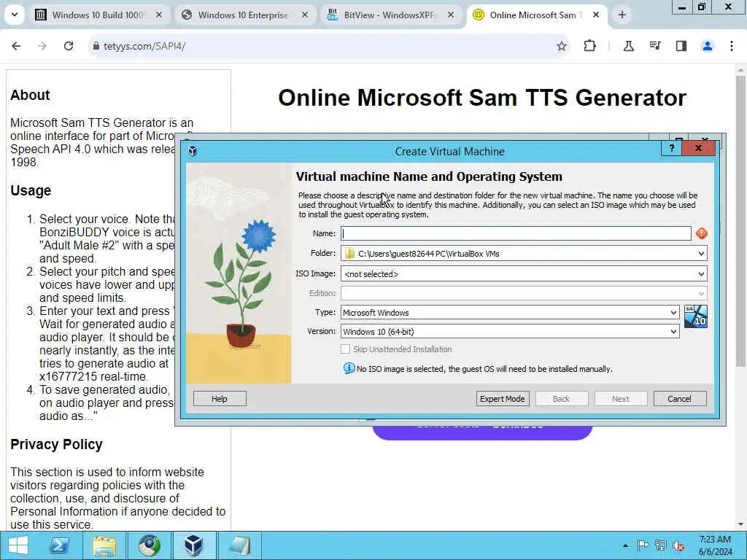Switch to VirtualBox in the taskbar
The image size is (747, 560).
tap(193, 545)
